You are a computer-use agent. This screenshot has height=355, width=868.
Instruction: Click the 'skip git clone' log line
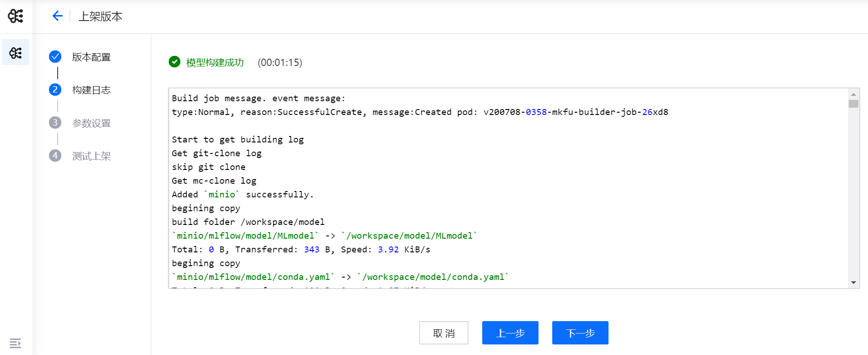pyautogui.click(x=209, y=167)
